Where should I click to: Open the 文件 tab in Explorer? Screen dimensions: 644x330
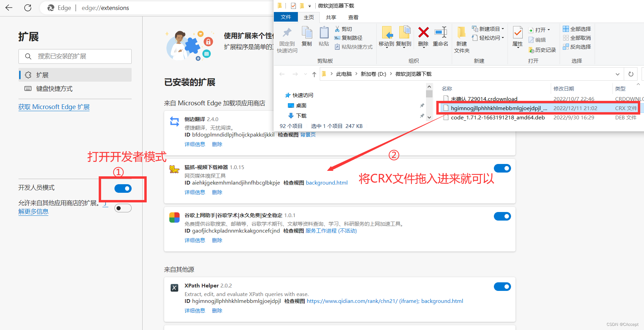tap(286, 17)
